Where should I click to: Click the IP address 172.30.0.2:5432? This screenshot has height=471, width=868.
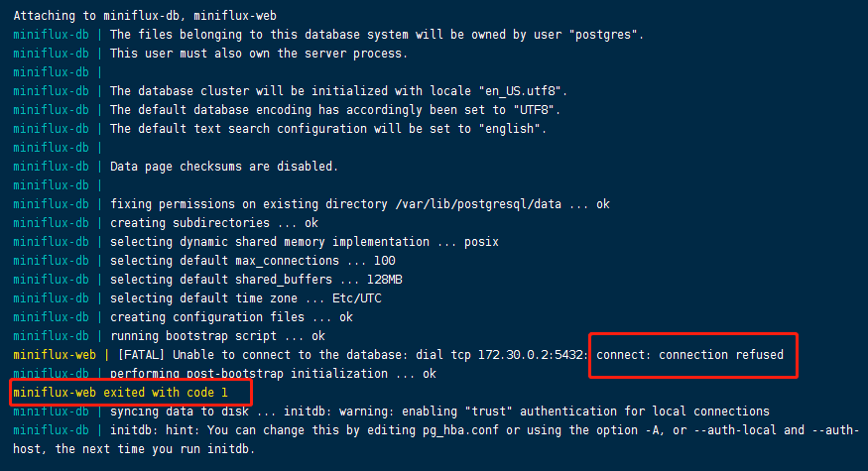coord(533,355)
